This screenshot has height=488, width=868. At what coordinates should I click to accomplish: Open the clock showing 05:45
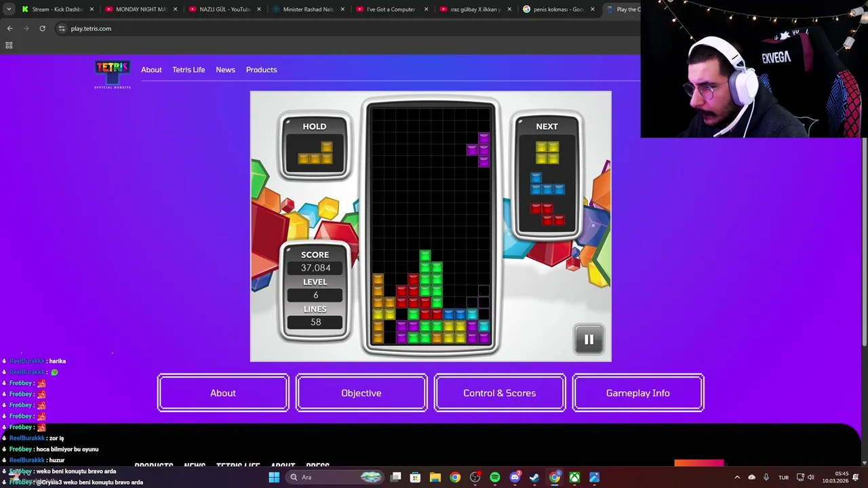tap(835, 477)
